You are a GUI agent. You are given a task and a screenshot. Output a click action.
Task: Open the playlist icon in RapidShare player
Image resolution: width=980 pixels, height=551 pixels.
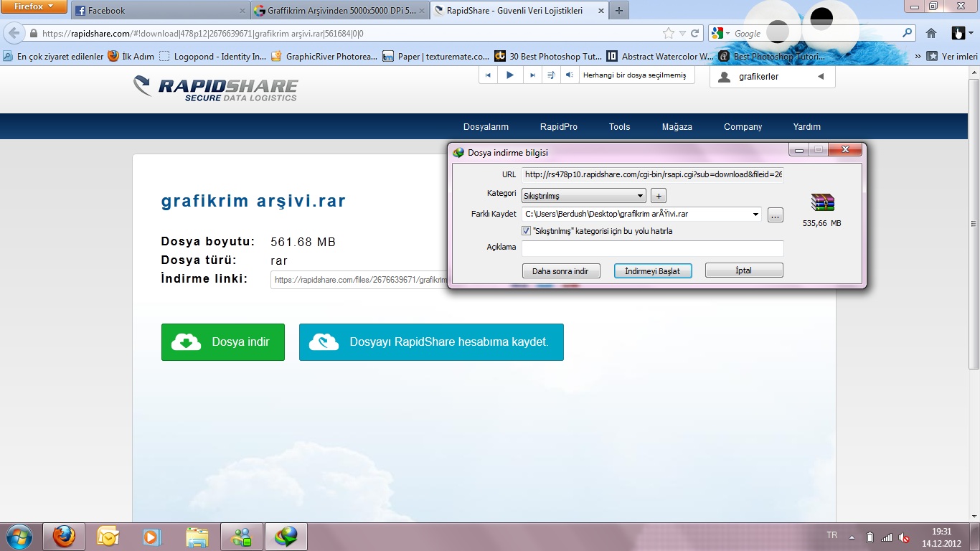pos(550,75)
